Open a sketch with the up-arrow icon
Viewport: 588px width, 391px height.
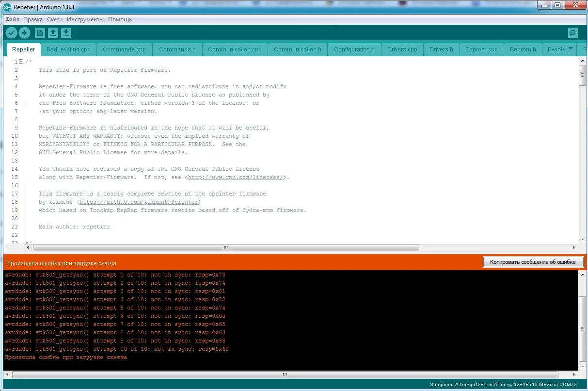(x=53, y=33)
